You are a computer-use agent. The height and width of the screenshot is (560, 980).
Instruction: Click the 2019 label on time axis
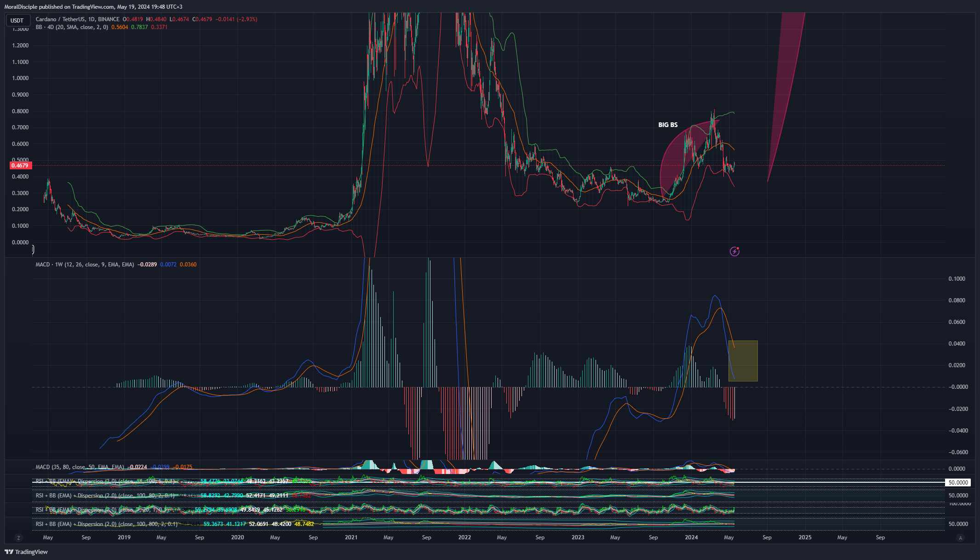click(124, 537)
